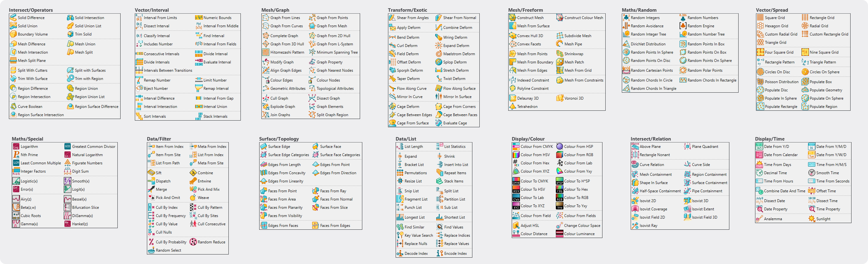Click the Graph From Lines icon
Image resolution: width=868 pixels, height=264 pixels.
[x=266, y=17]
